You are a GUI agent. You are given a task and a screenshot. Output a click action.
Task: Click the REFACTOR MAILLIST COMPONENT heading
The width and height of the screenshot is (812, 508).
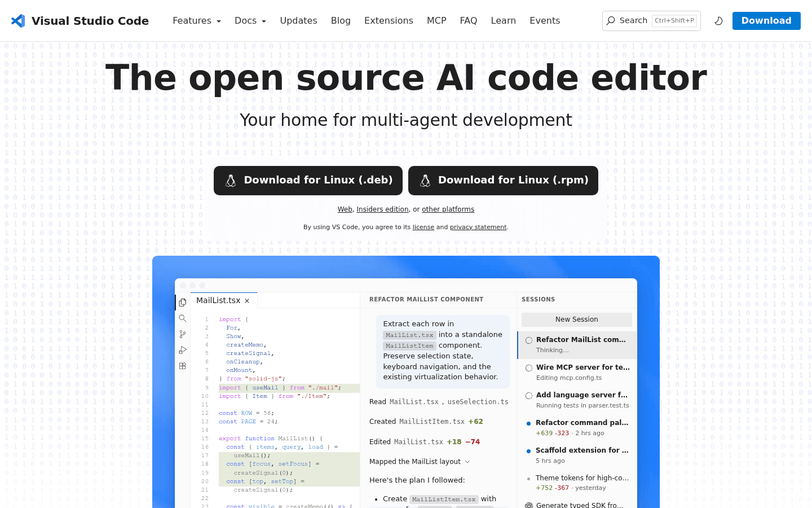coord(426,300)
